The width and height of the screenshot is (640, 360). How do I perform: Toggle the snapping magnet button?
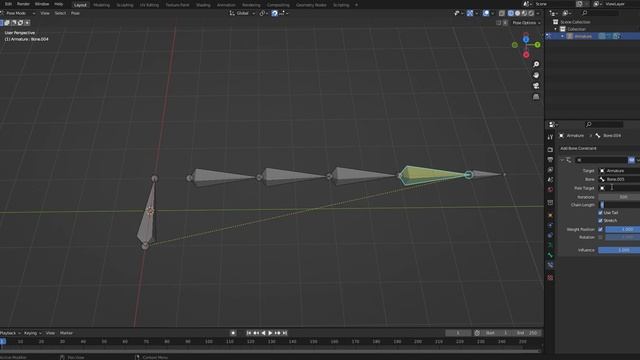274,13
